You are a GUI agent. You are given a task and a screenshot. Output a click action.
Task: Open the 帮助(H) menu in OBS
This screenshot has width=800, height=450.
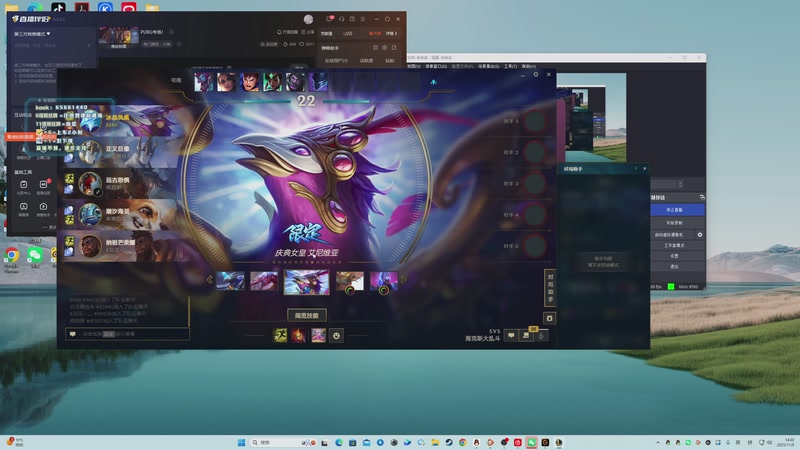[x=529, y=66]
